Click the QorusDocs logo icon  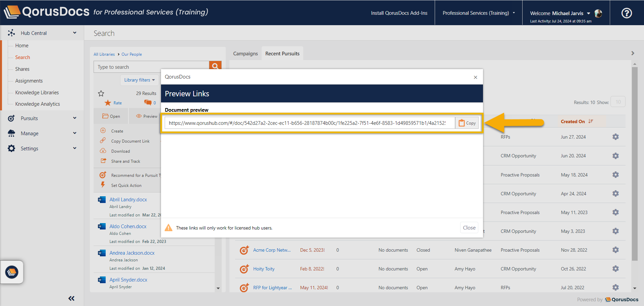click(12, 12)
